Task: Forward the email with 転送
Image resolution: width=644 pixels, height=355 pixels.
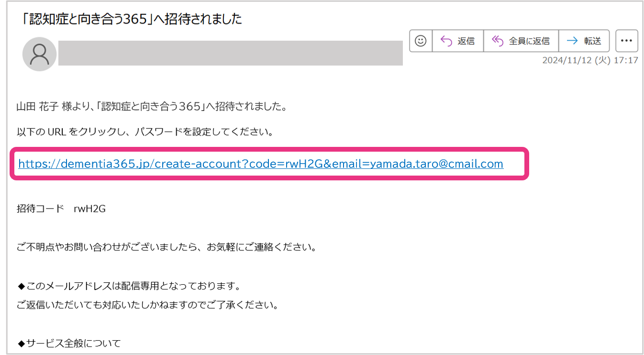Action: click(x=584, y=41)
